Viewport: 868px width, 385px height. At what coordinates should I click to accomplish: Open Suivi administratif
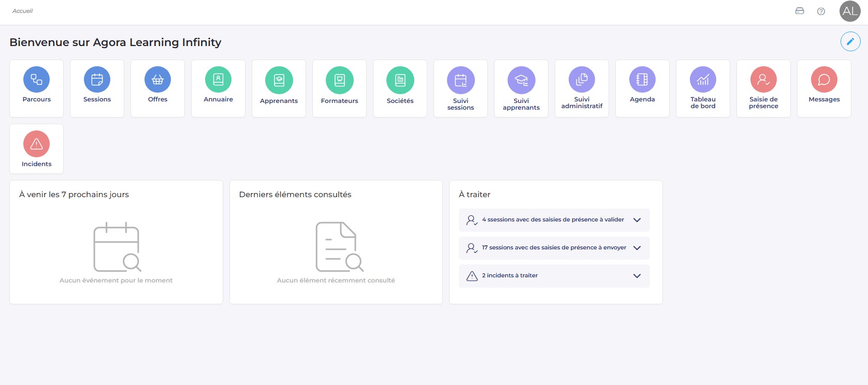point(582,88)
